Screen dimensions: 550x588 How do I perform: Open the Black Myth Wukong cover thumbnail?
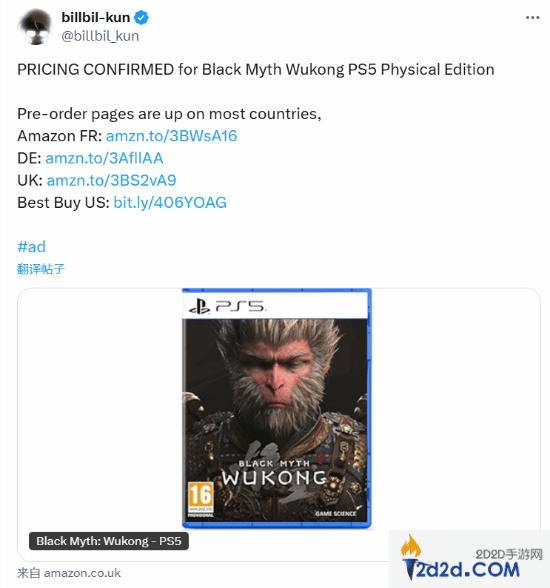(277, 408)
